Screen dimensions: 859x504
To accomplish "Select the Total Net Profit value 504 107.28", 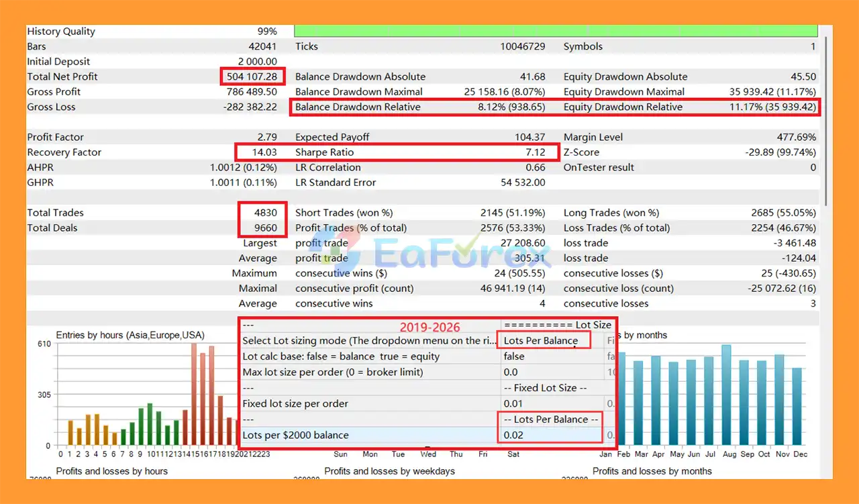I will point(252,77).
